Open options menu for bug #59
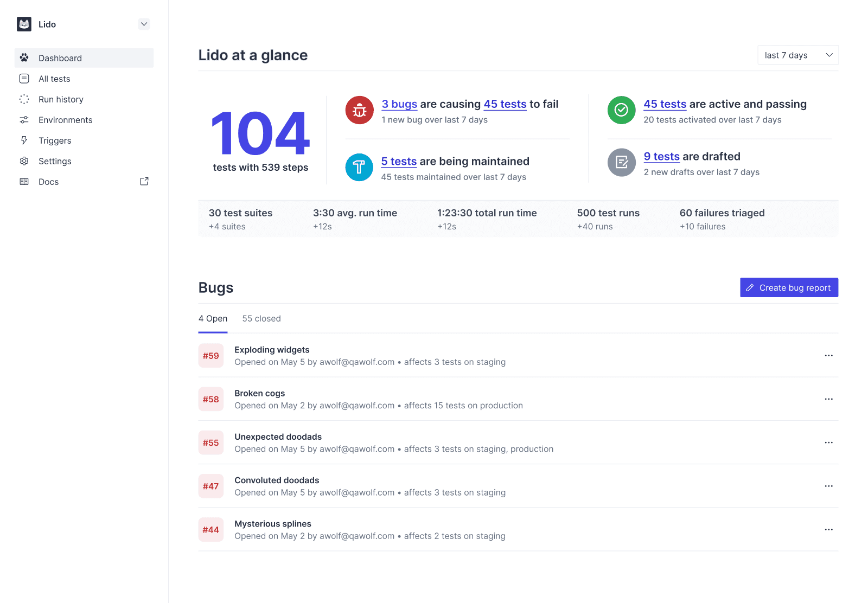Viewport: 868px width, 603px height. (x=828, y=355)
